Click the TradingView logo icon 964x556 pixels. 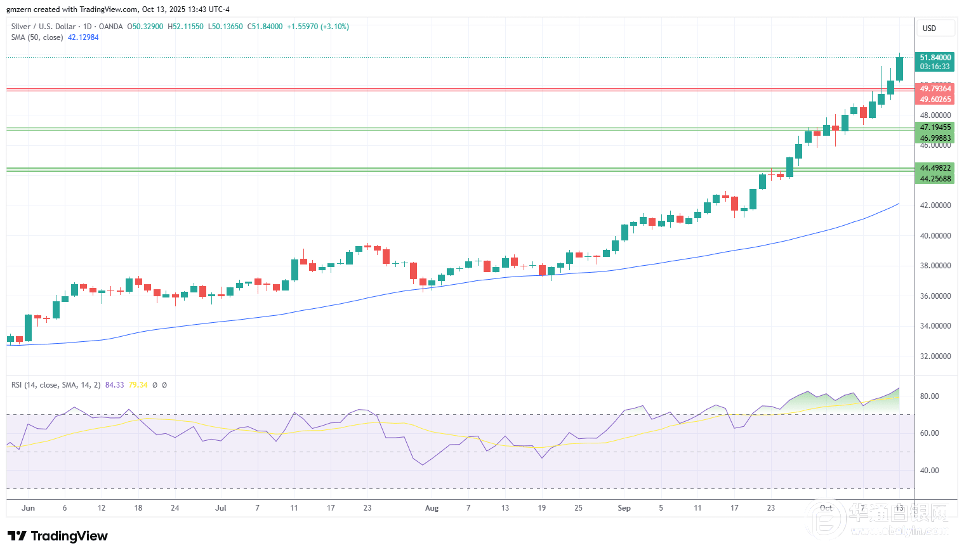[x=19, y=536]
